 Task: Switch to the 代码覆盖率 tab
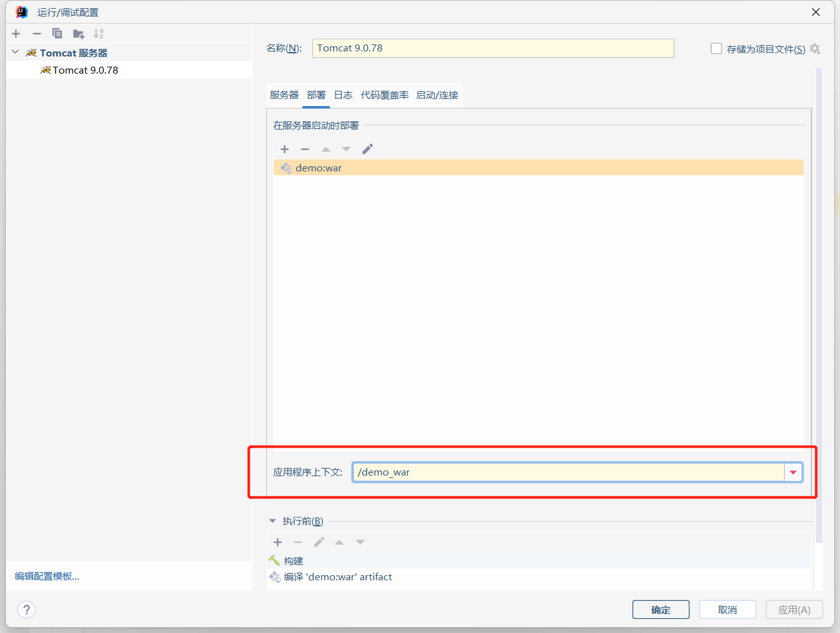pos(384,95)
